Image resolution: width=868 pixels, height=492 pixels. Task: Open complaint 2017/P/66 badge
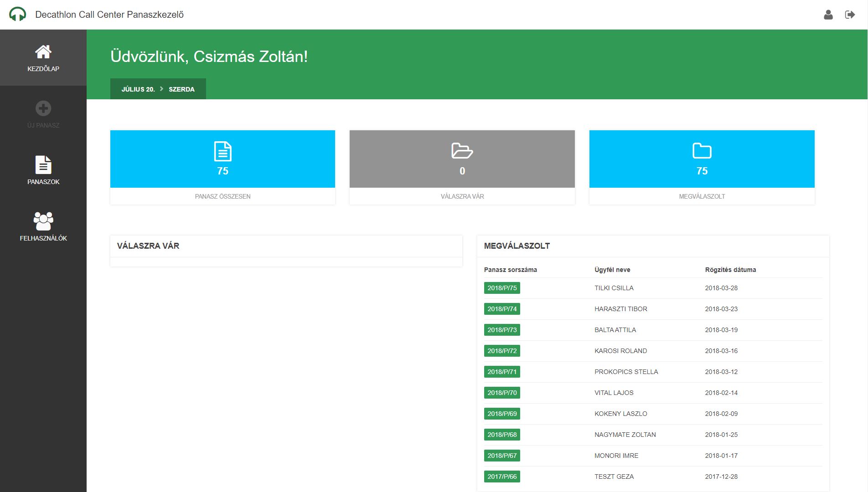point(502,477)
